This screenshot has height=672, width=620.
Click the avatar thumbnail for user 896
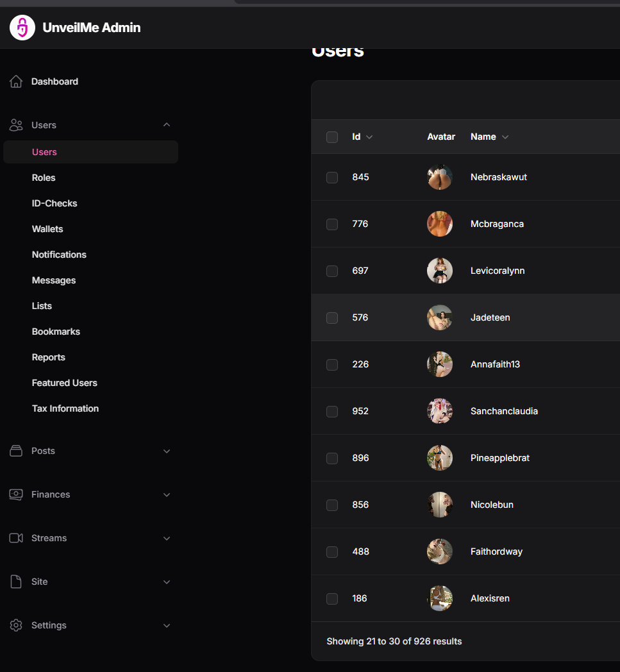pyautogui.click(x=440, y=458)
